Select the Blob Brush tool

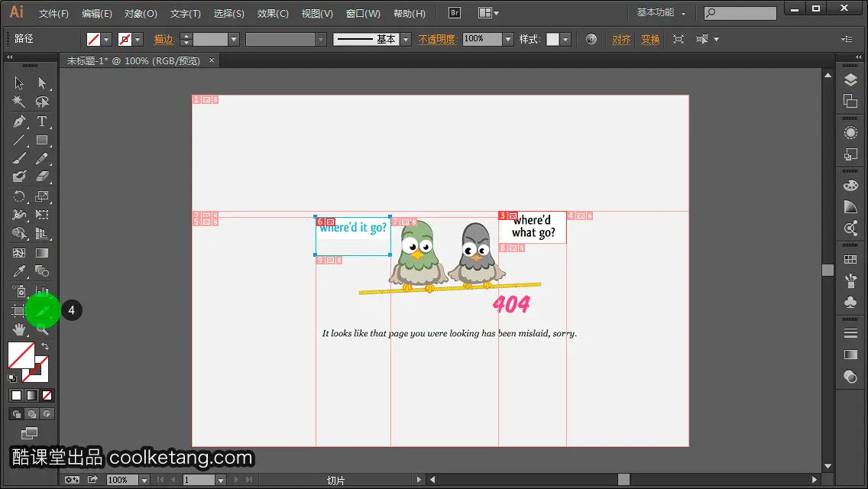pos(19,176)
